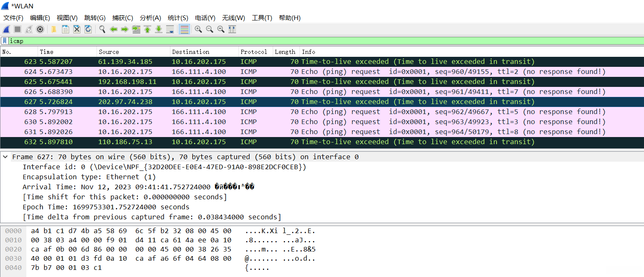Toggle packet list colorization
This screenshot has width=644, height=277.
184,29
